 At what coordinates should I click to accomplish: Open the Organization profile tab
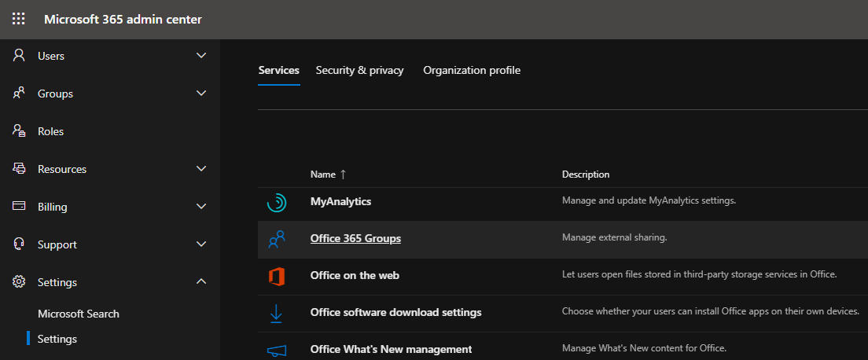pos(472,70)
